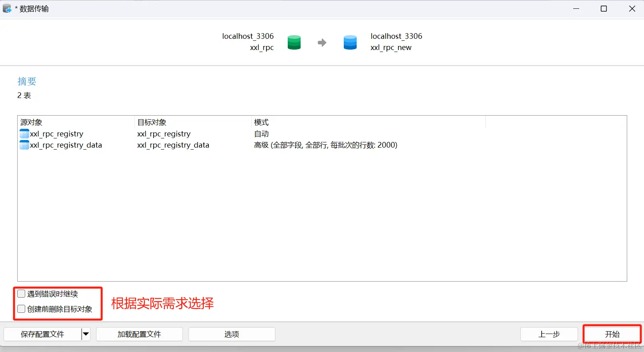Enable the continue on error checkbox

[22, 294]
